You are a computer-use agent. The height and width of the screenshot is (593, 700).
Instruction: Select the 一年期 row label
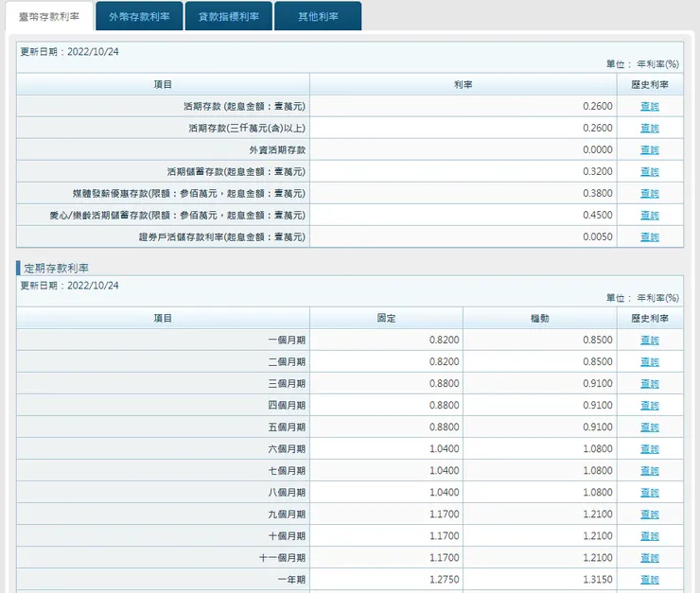[291, 580]
